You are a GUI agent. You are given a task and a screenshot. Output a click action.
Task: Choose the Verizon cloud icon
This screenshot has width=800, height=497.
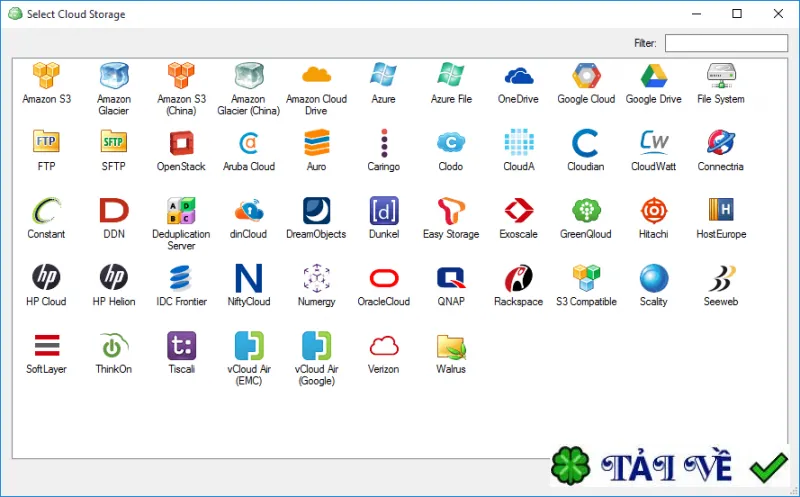(384, 346)
